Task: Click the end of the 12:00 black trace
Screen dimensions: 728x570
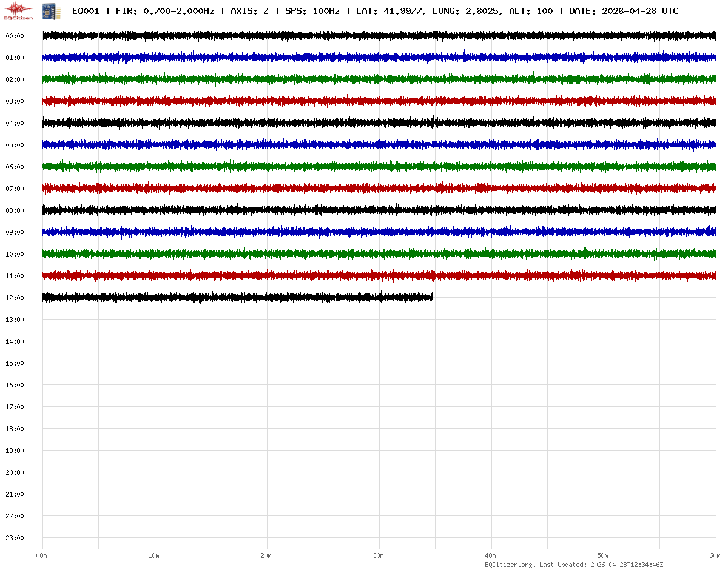Action: 431,297
